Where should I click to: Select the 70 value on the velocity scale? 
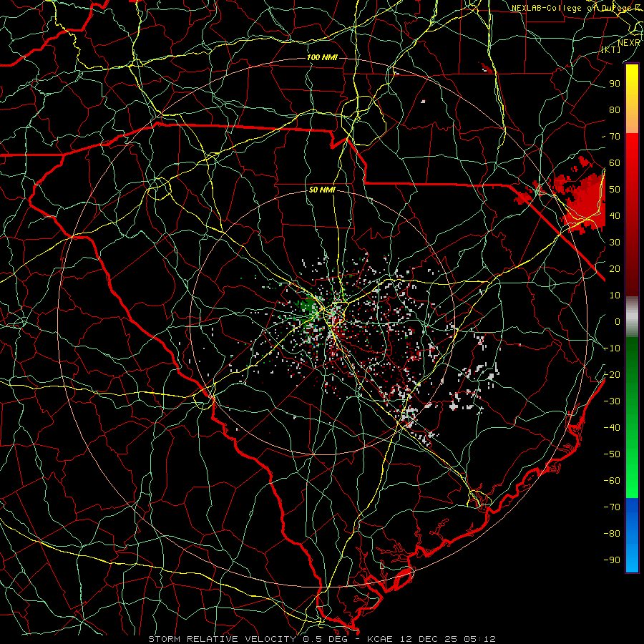coord(615,137)
